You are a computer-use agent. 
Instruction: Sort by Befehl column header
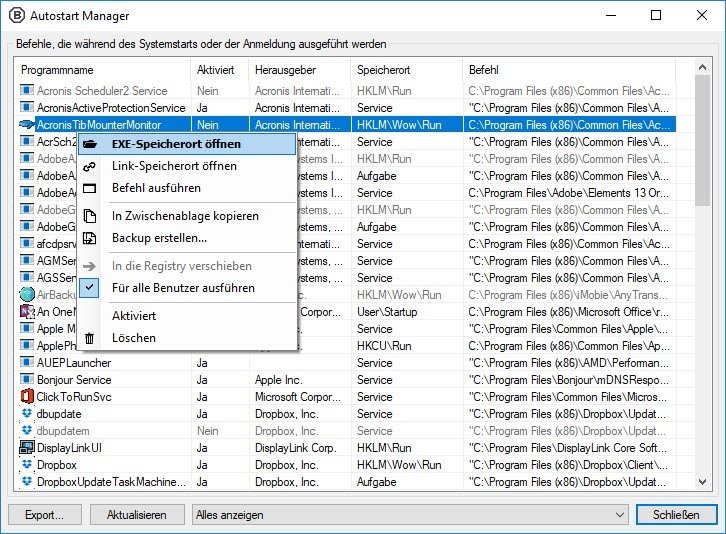click(569, 70)
